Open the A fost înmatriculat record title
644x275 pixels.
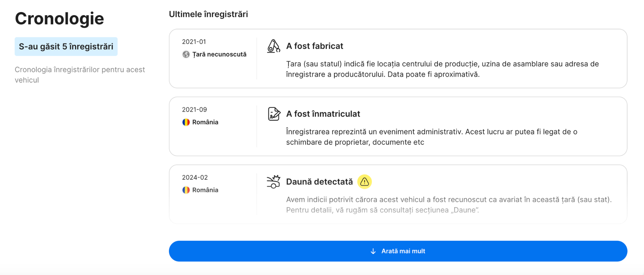(323, 114)
